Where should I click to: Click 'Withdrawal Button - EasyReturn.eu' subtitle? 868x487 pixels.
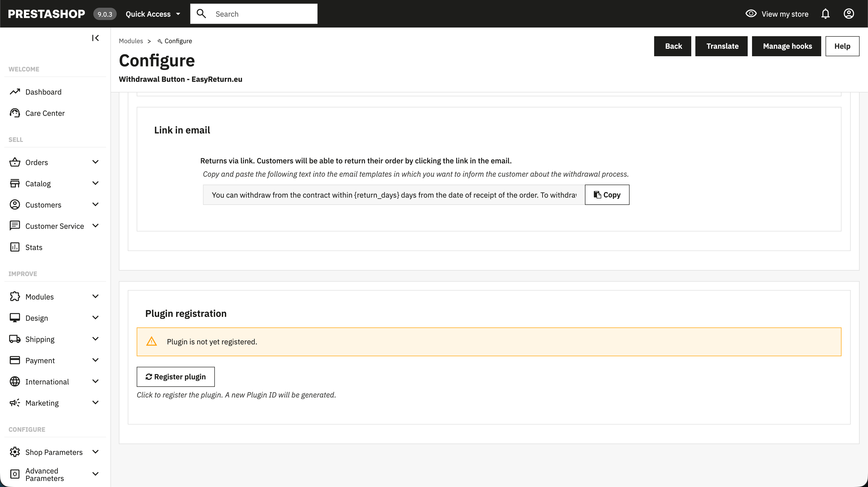[x=181, y=79]
